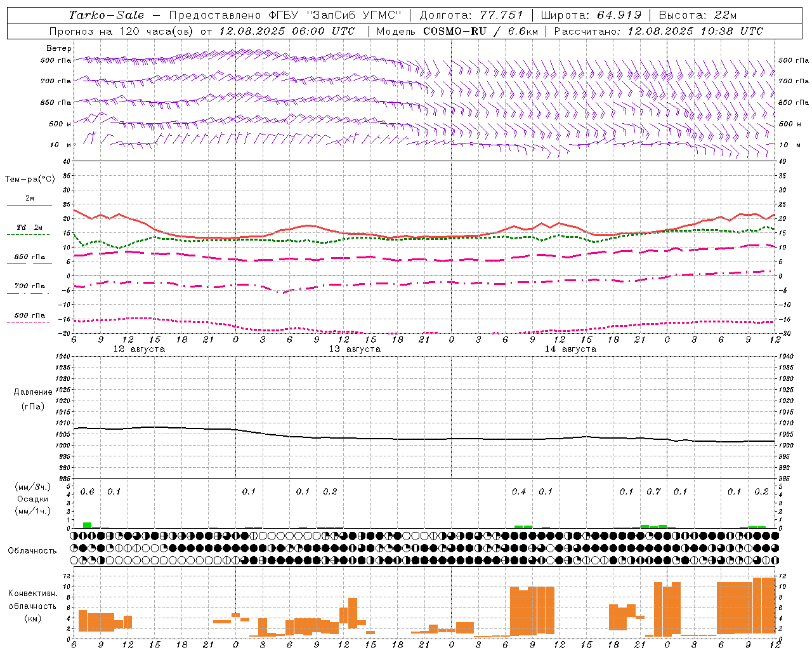Image resolution: width=812 pixels, height=650 pixels.
Task: Select the (мм/3ч.) precipitation unit label
Action: click(x=33, y=487)
